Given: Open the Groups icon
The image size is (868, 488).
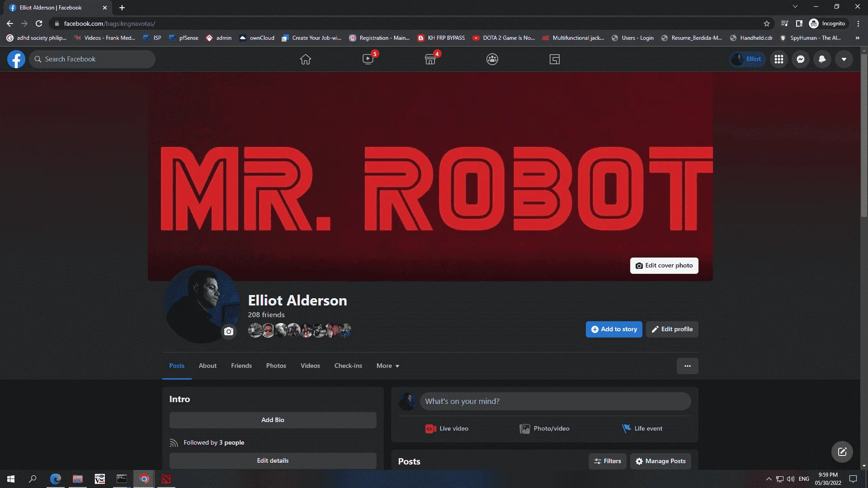Looking at the screenshot, I should (492, 59).
